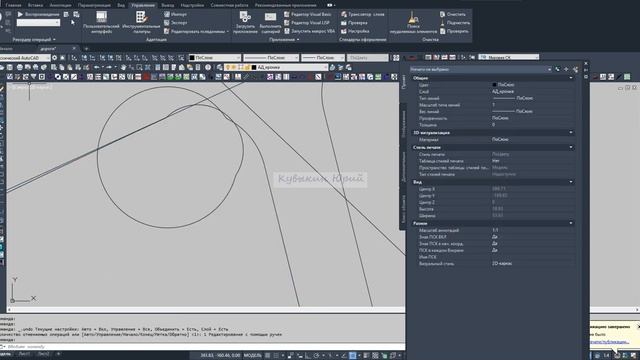Viewport: 640px width, 360px height.
Task: Collapse the 3D-визуализация section
Action: tap(571, 133)
